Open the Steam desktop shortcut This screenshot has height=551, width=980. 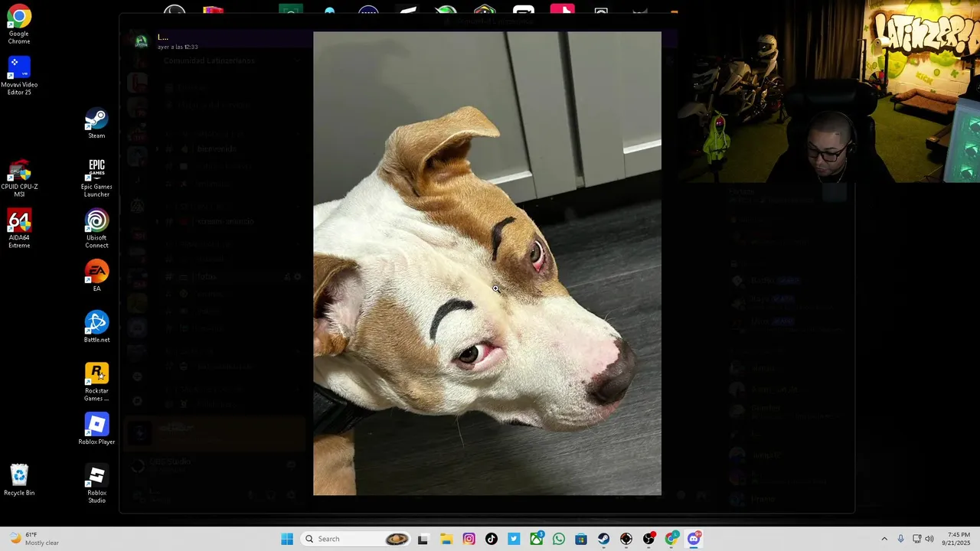tap(96, 122)
